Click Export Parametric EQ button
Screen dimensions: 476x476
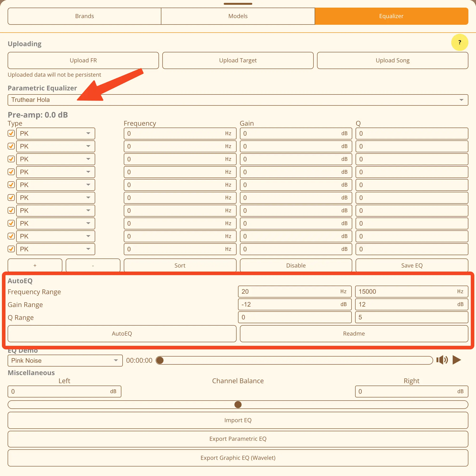point(238,439)
